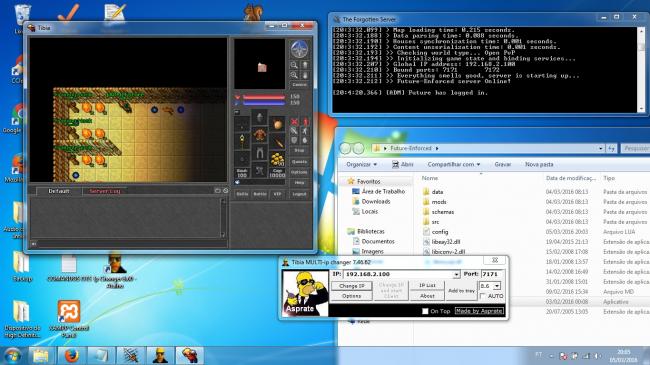The width and height of the screenshot is (650, 365).
Task: Select the data folder in Explorer
Action: (x=437, y=192)
